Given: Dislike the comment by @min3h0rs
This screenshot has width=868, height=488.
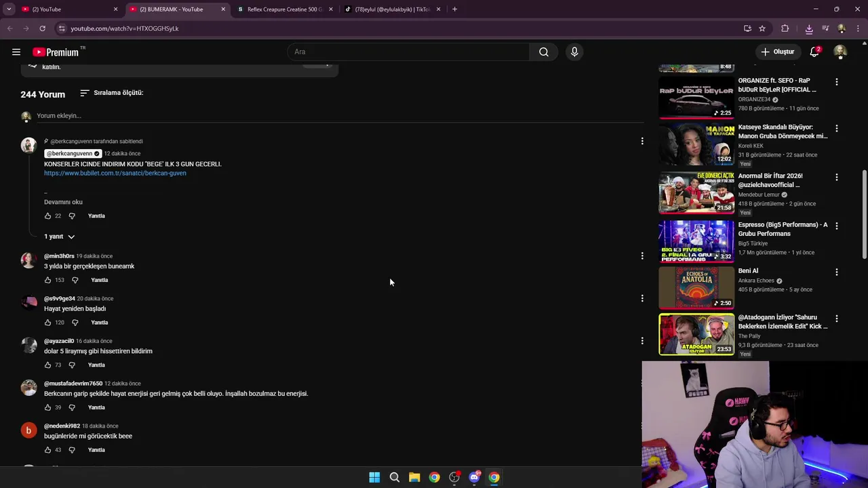Looking at the screenshot, I should [75, 280].
